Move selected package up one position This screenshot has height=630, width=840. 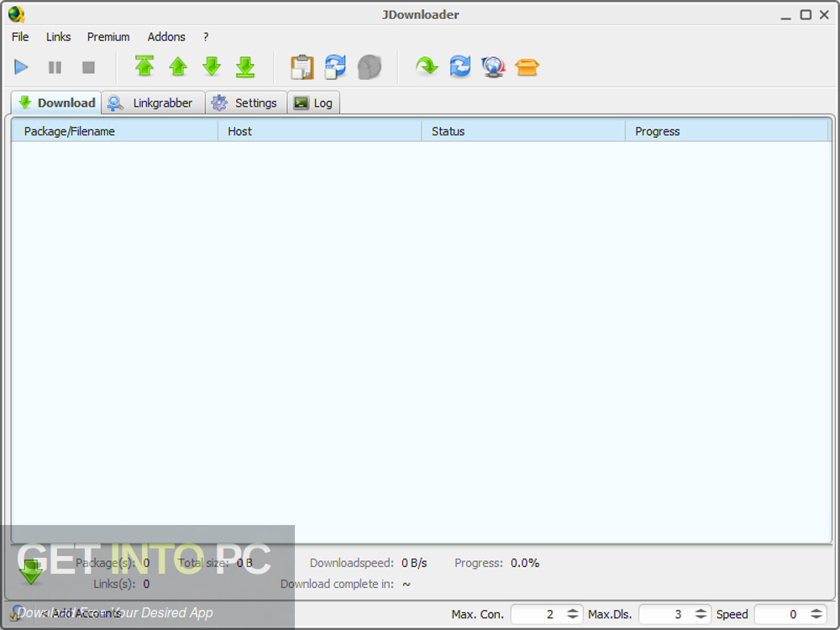point(178,67)
